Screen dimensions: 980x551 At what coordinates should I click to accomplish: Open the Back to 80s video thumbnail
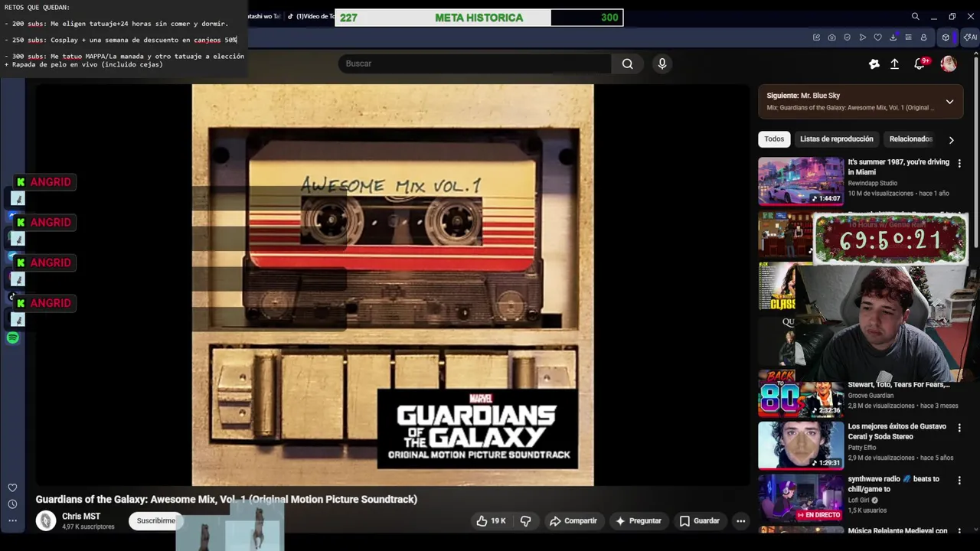tap(801, 393)
